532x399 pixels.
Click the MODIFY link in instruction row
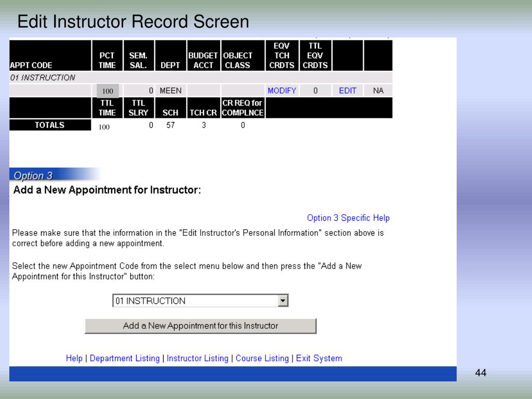(x=282, y=90)
